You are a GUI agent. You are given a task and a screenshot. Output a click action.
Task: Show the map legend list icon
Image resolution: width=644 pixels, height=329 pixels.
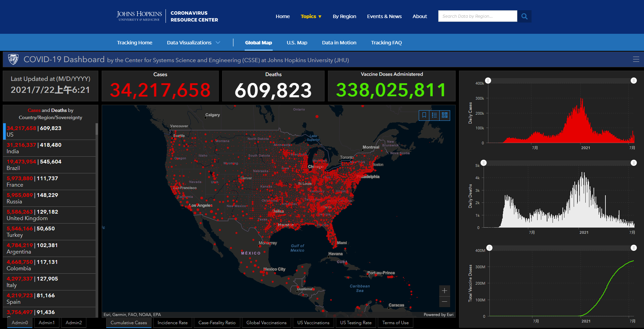point(434,115)
